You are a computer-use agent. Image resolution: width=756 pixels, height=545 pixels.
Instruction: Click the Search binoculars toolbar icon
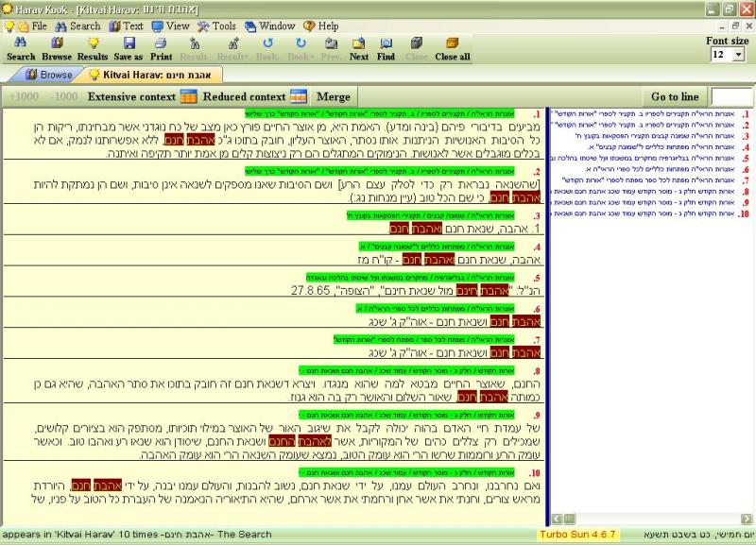tap(21, 43)
